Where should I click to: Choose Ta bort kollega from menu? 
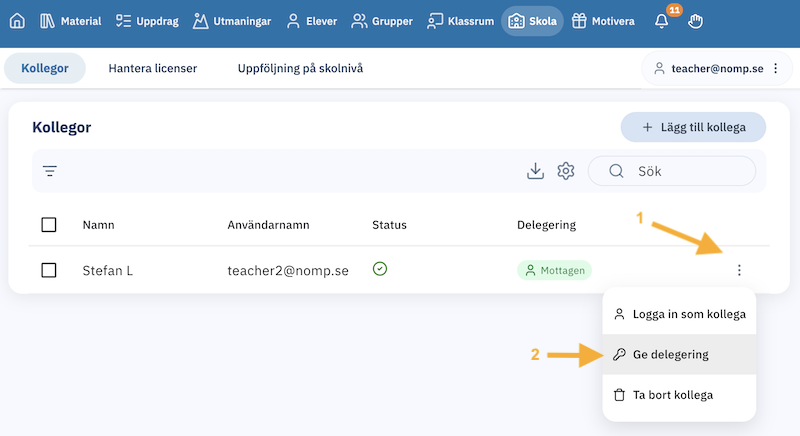point(679,395)
